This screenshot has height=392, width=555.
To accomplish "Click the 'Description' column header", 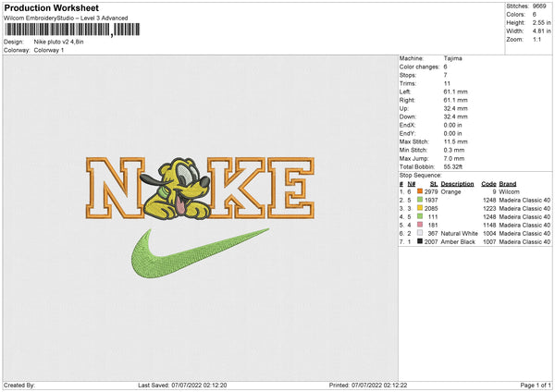I will click(457, 184).
